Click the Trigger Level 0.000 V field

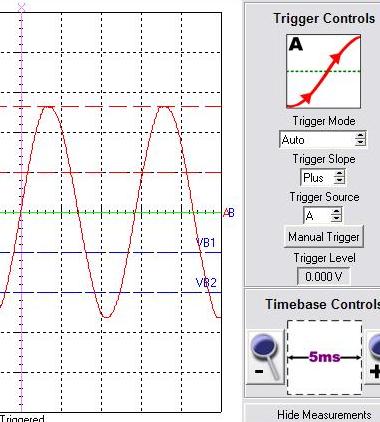[323, 276]
